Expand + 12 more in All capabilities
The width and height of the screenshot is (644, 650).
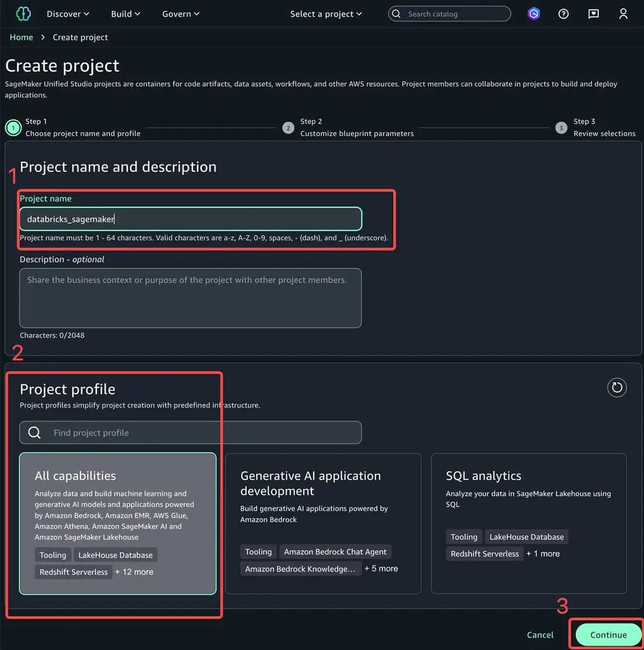(134, 572)
